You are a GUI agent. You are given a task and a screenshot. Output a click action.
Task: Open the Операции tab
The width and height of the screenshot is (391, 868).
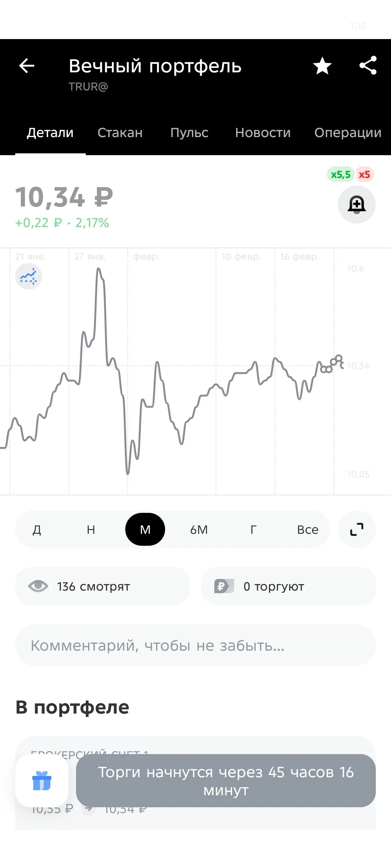pos(348,133)
